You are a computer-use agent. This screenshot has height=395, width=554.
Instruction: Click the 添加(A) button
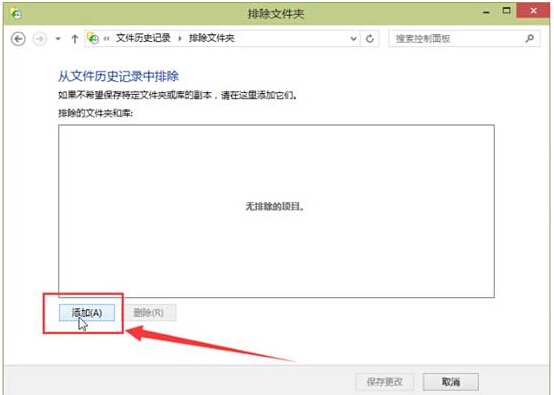pos(87,313)
